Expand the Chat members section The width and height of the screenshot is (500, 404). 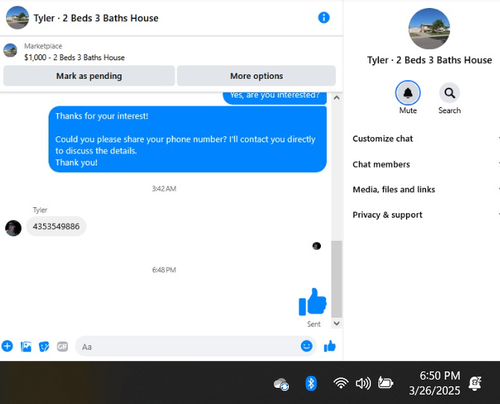click(x=426, y=164)
